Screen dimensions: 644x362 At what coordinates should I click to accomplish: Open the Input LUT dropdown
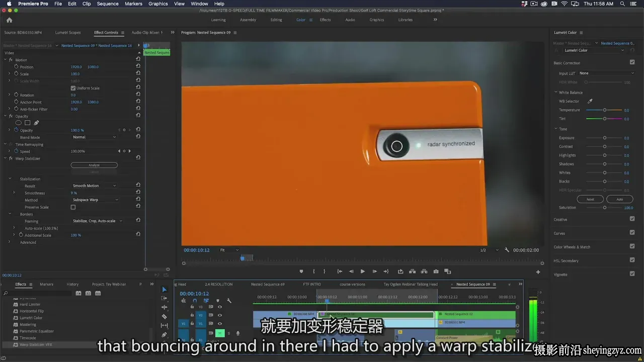click(x=607, y=73)
